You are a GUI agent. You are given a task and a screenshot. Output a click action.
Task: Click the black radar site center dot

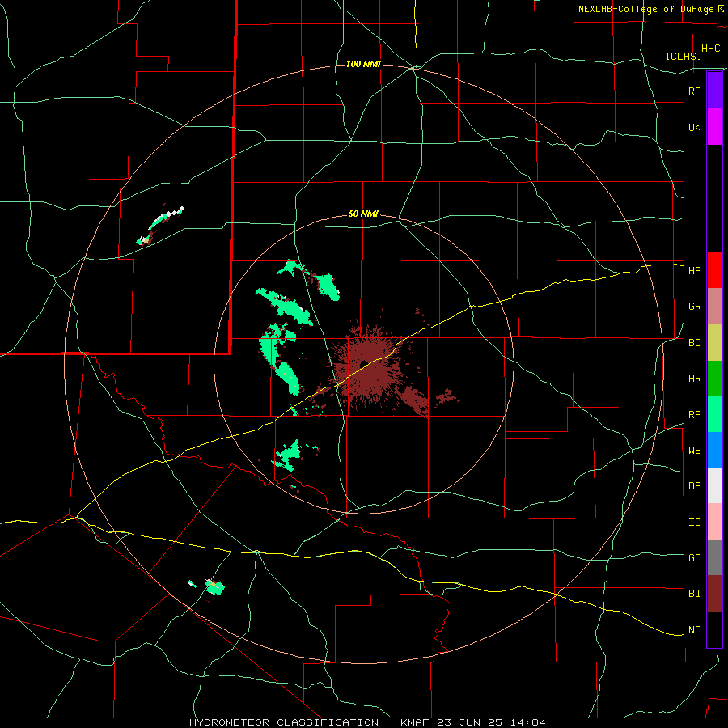tap(365, 363)
